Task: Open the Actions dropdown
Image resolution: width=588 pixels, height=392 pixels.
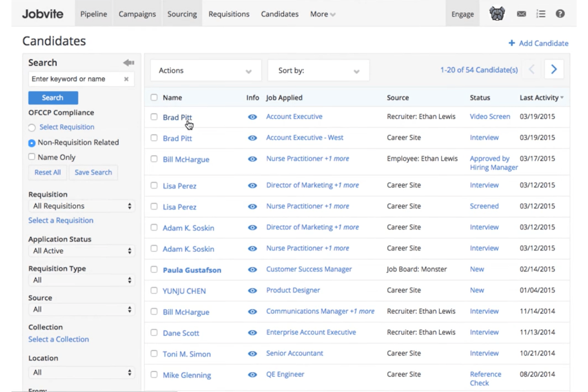Action: coord(206,70)
